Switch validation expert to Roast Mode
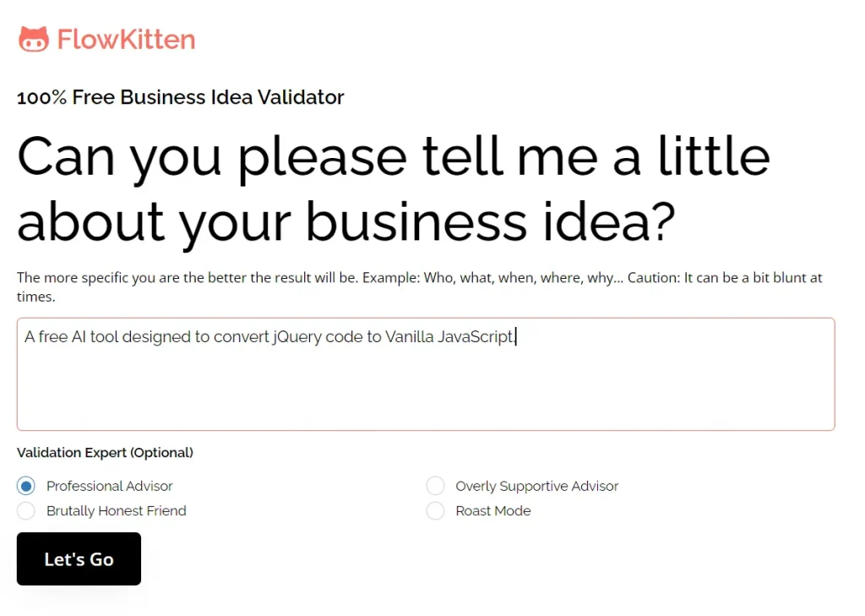The width and height of the screenshot is (865, 616). pyautogui.click(x=435, y=510)
